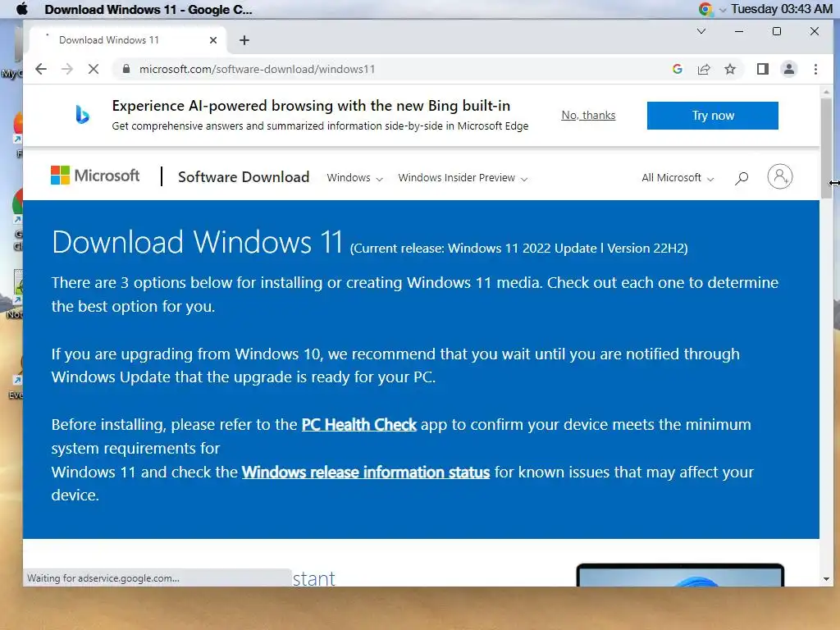This screenshot has height=630, width=840.
Task: Click Chrome icon in macOS menu bar
Action: pyautogui.click(x=705, y=9)
